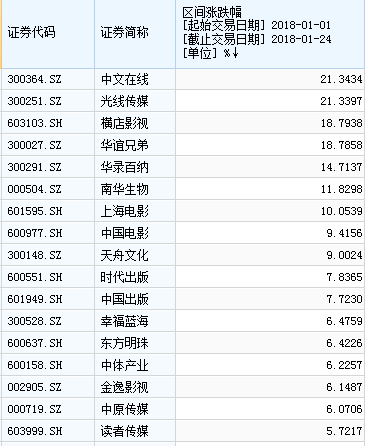The width and height of the screenshot is (365, 446).
Task: Click the value 5.7217
Action: click(x=344, y=431)
